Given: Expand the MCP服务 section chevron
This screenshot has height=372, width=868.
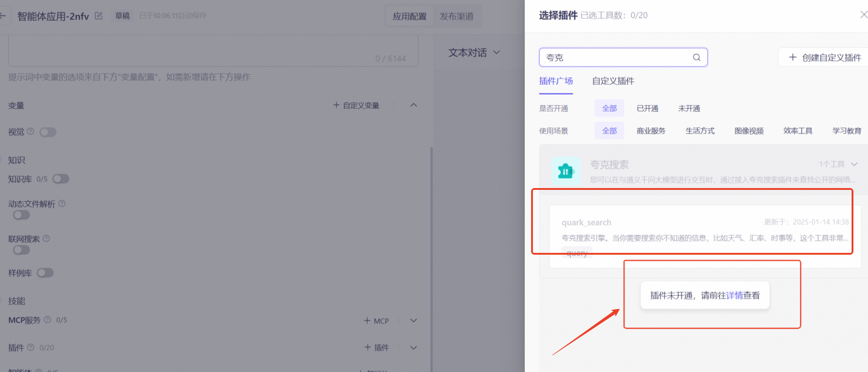Looking at the screenshot, I should [413, 320].
